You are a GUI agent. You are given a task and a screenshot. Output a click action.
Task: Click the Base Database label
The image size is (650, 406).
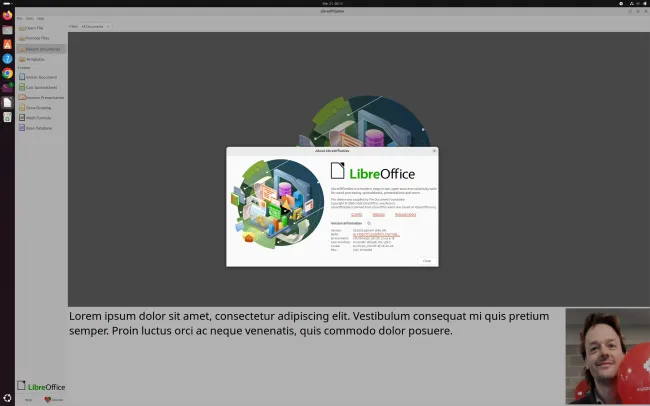click(39, 128)
